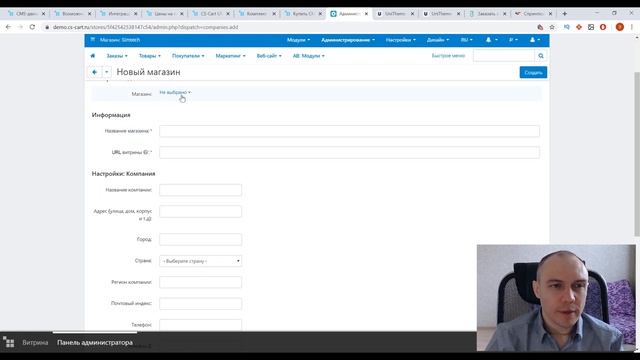Switch to Панель администратора tab

click(x=95, y=342)
